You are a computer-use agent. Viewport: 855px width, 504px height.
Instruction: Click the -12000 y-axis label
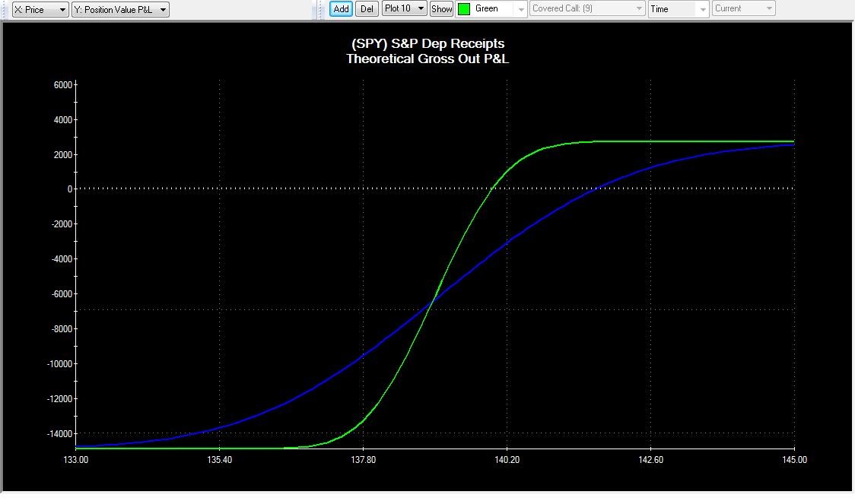click(x=59, y=399)
